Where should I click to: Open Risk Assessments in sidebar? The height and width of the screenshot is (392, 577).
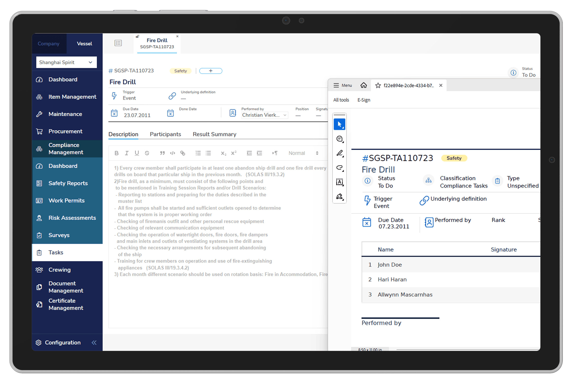(72, 218)
